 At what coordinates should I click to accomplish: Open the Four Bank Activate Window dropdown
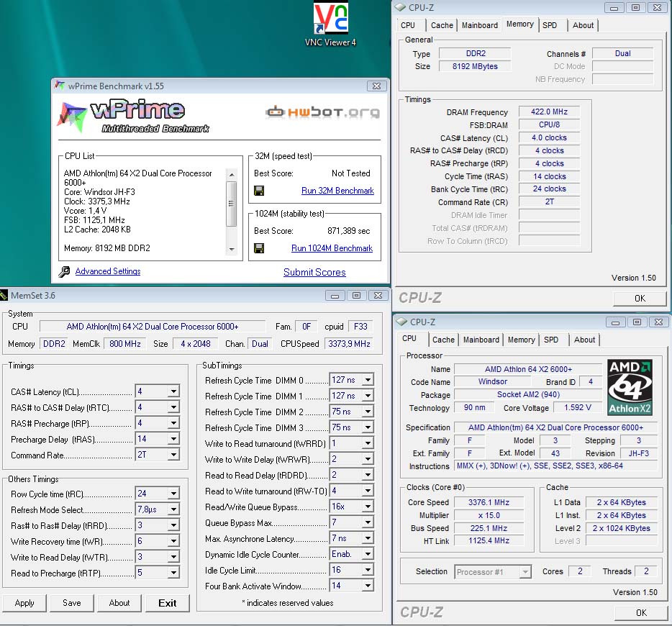coord(368,586)
